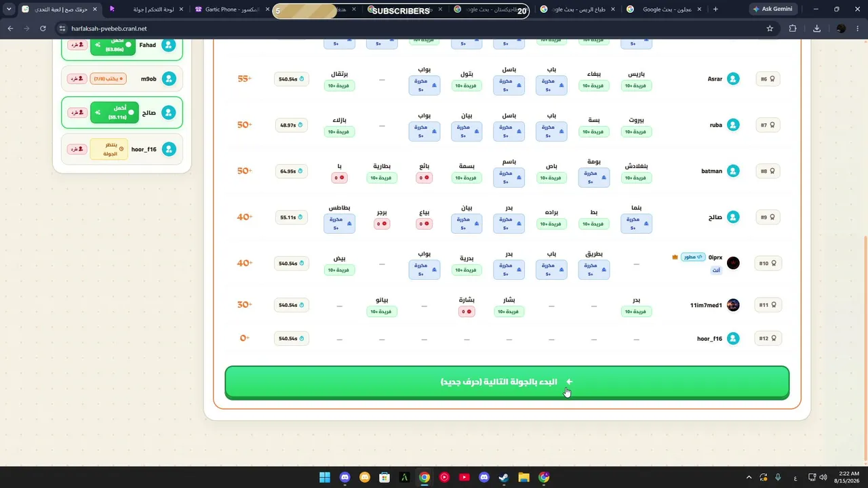This screenshot has width=868, height=488.
Task: Kick صالح using the طرد button
Action: pyautogui.click(x=77, y=113)
